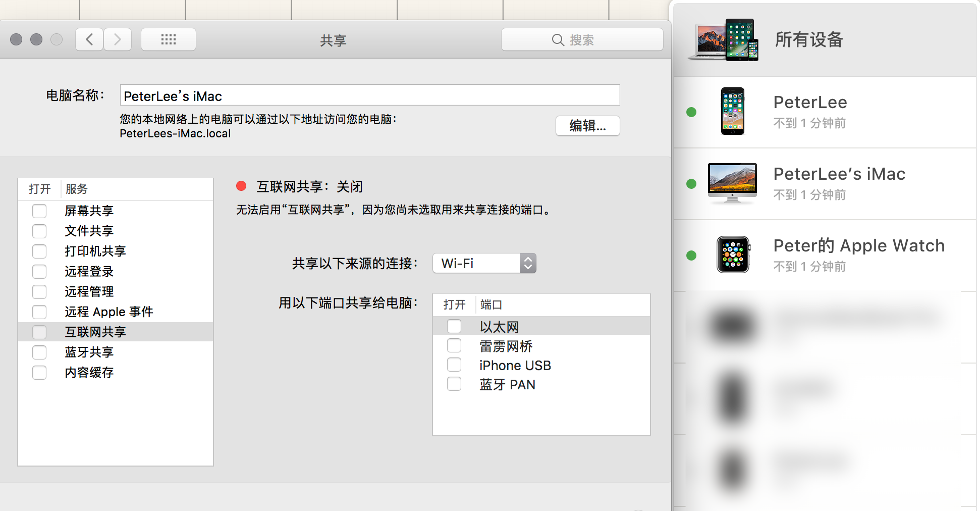The height and width of the screenshot is (511, 980).
Task: Open 所有设备 header in device list
Action: coord(825,40)
